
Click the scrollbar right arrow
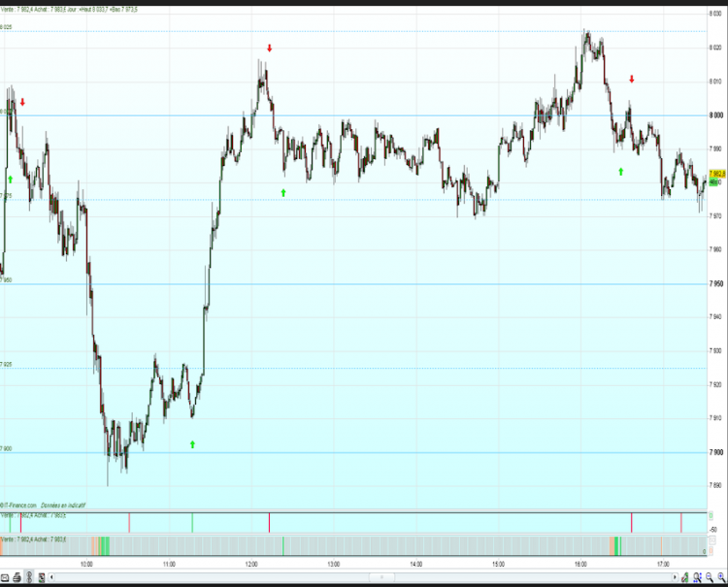(x=675, y=577)
